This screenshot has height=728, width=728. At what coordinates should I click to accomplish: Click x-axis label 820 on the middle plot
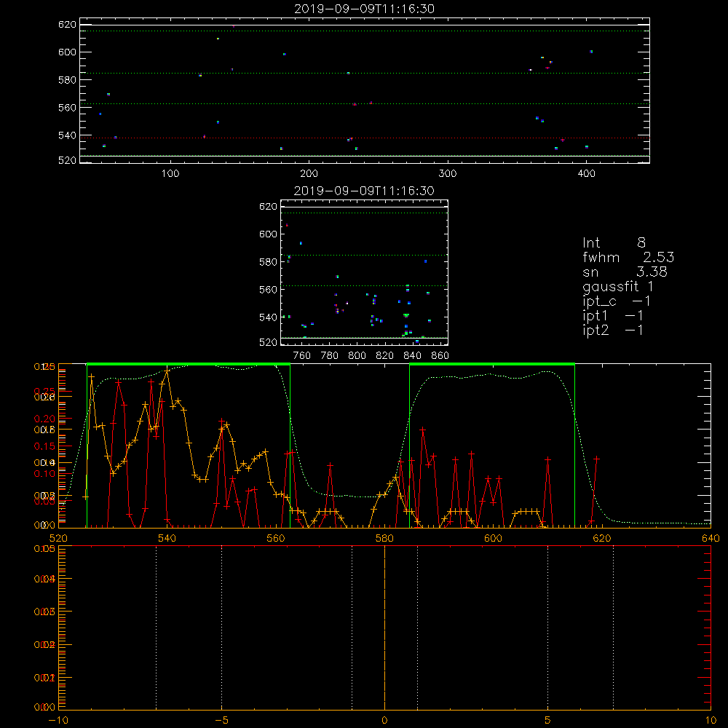[385, 356]
